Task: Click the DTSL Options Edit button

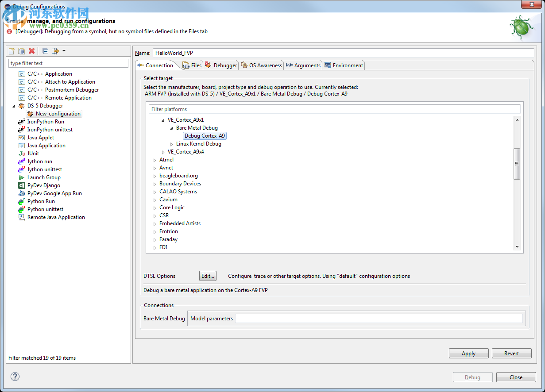Action: click(208, 276)
